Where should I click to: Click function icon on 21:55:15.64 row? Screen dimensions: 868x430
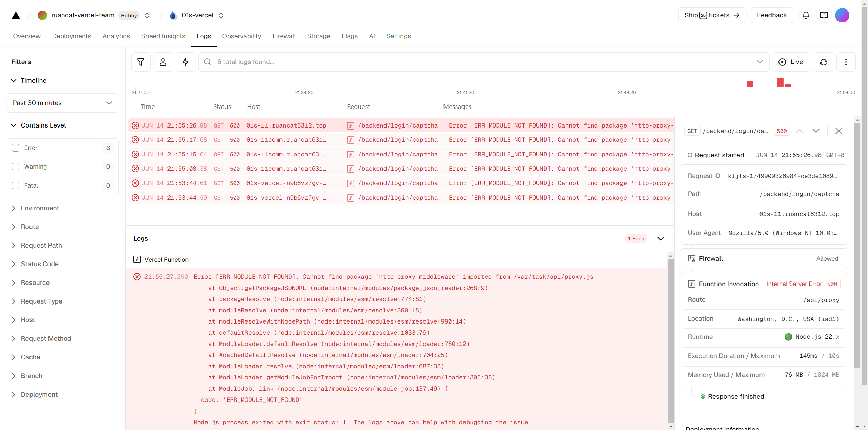pos(351,155)
